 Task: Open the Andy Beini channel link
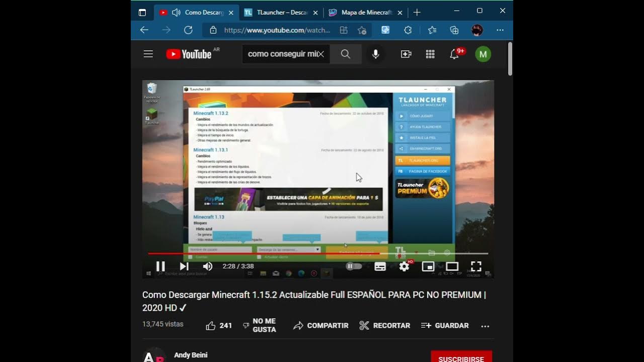191,355
